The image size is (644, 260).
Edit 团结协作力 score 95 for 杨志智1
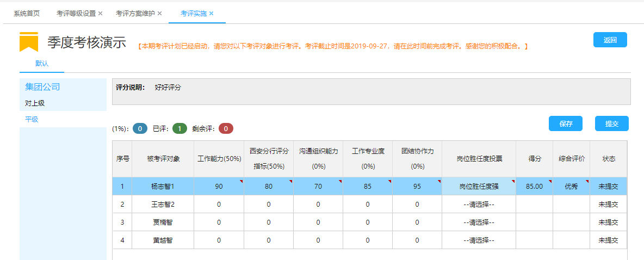point(417,187)
